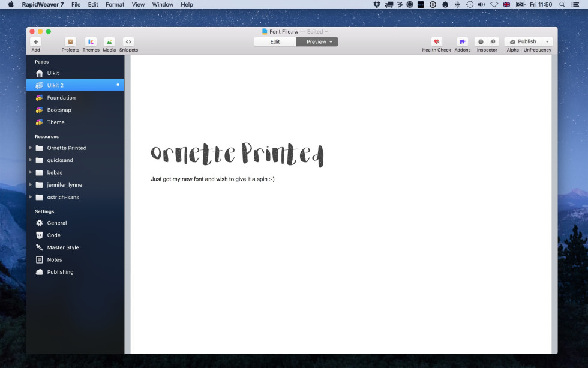This screenshot has height=368, width=588.
Task: Click the right Inspector info icon
Action: tap(493, 41)
